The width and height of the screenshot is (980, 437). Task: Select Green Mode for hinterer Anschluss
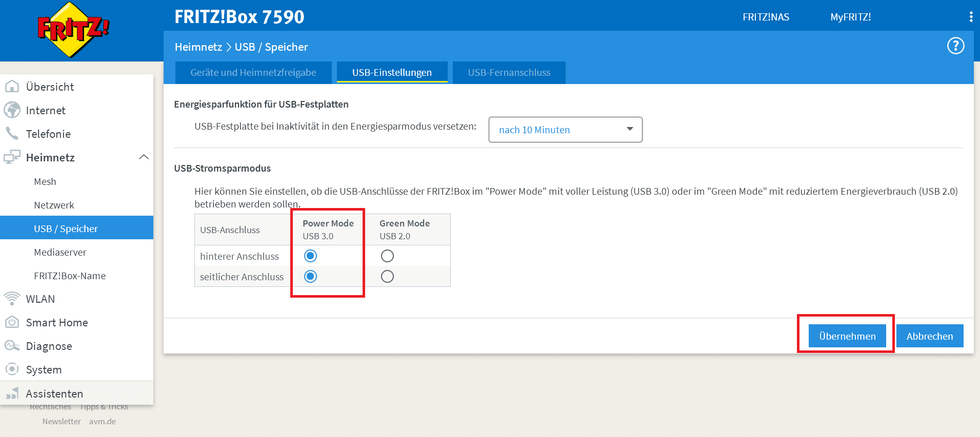coord(387,256)
